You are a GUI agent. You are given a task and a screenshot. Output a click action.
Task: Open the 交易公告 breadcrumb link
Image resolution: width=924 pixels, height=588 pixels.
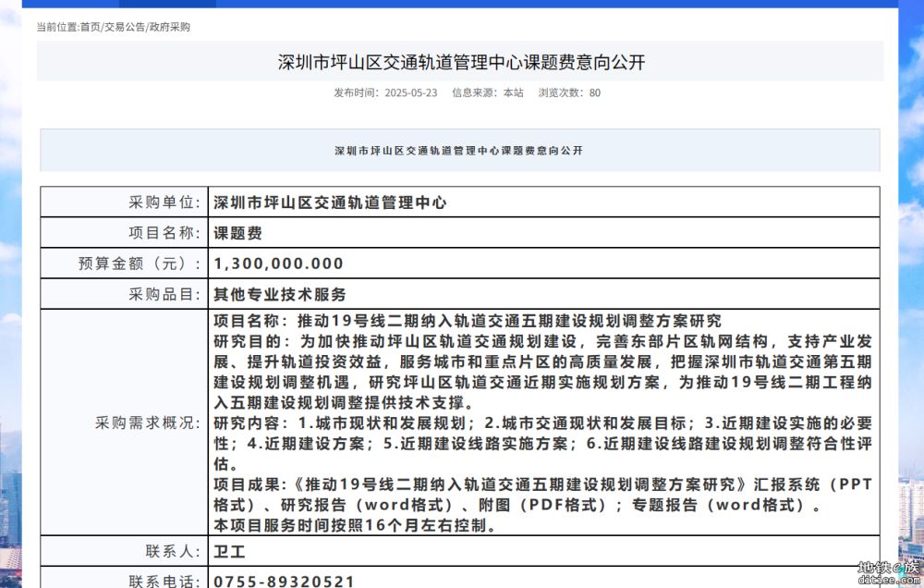125,27
